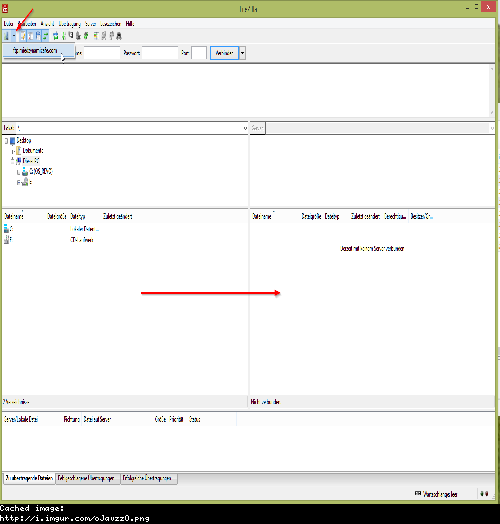500x524 pixels.
Task: Toggle the local directory tree display
Action: click(30, 35)
